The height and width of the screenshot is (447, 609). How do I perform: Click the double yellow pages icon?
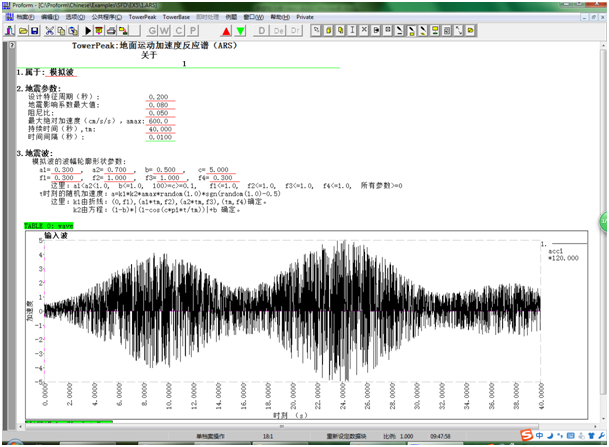[x=340, y=30]
